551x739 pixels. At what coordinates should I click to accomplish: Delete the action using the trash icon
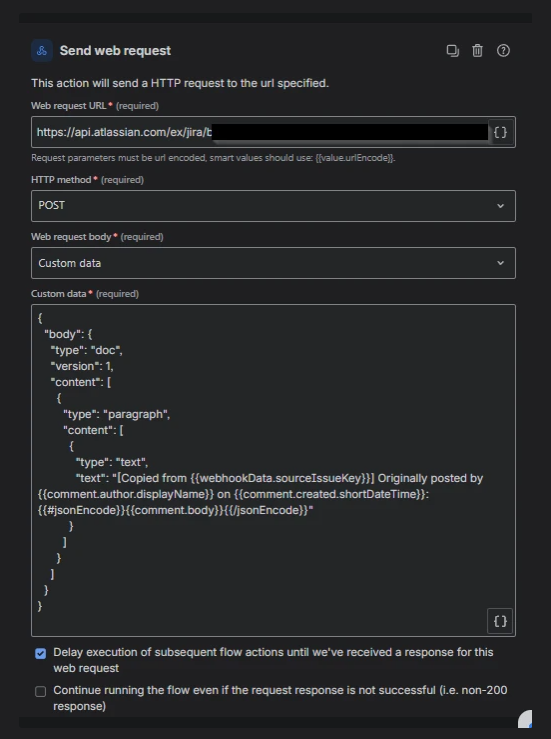(x=477, y=50)
